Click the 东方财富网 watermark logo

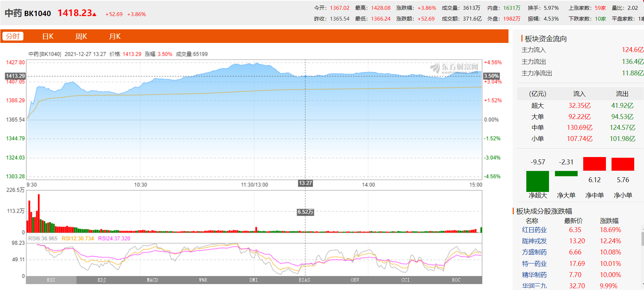coord(455,68)
